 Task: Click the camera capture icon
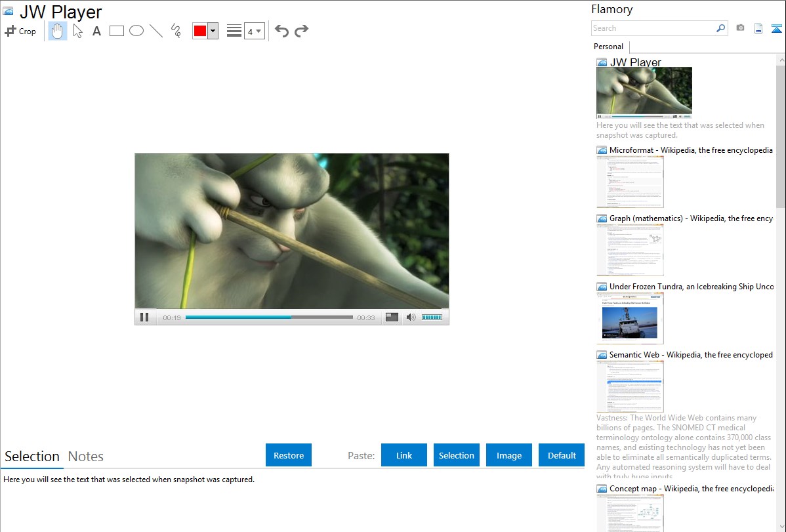[x=740, y=28]
